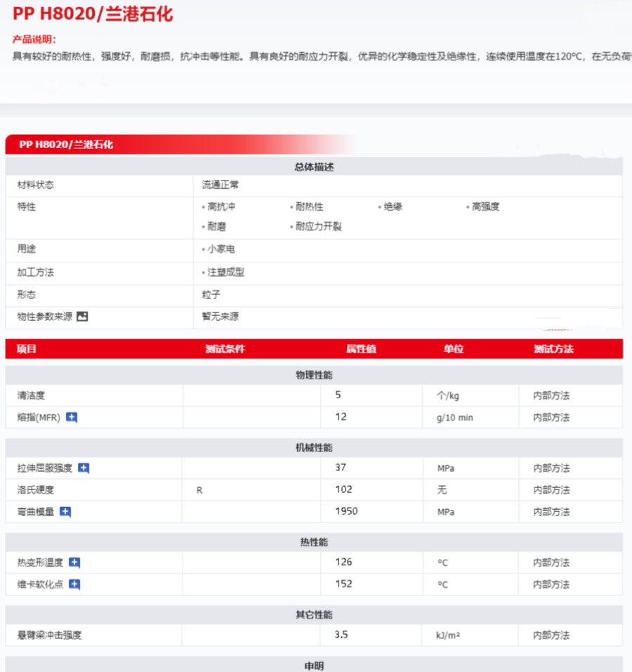Click the 属性值 column header
Viewport: 632px width, 672px height.
(361, 349)
